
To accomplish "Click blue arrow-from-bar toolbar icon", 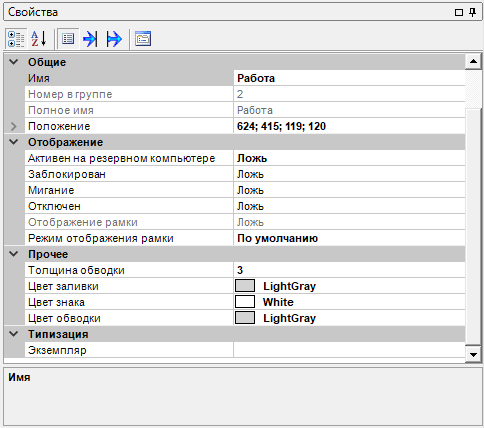I will pyautogui.click(x=114, y=39).
